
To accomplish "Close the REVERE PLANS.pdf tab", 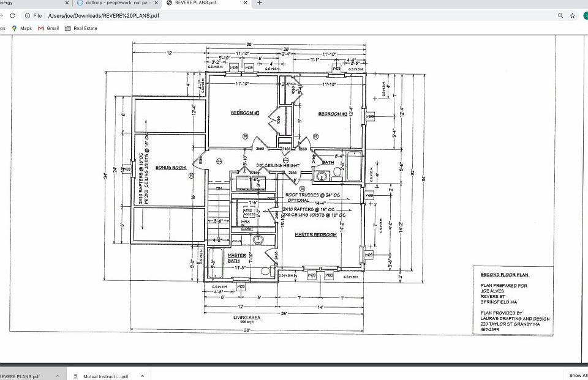I will point(245,2).
